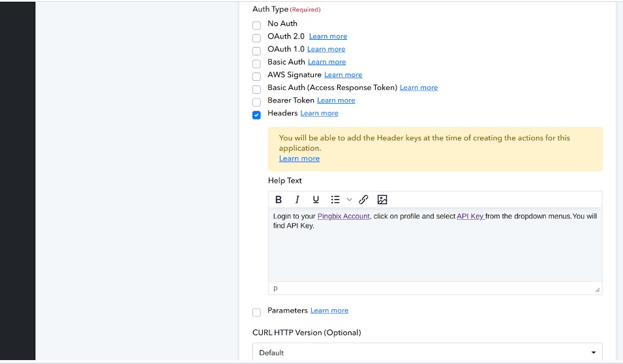Open Learn more link for OAuth 1.0
Viewport: 623px width, 364px height.
click(x=326, y=49)
